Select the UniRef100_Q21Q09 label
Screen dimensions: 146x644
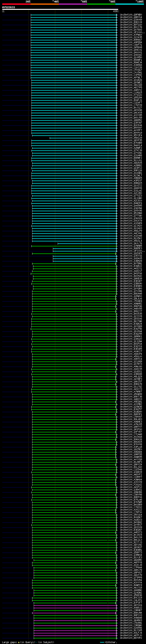click(x=131, y=361)
